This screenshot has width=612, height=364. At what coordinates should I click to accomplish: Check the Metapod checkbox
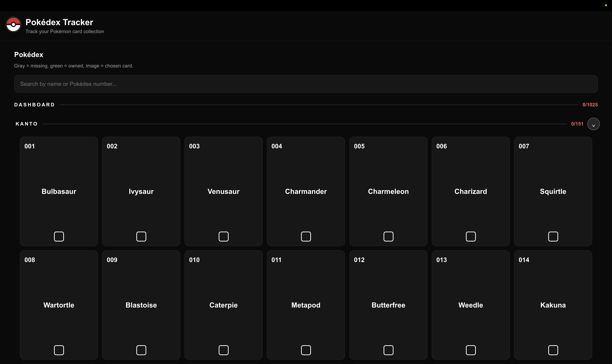pyautogui.click(x=306, y=350)
